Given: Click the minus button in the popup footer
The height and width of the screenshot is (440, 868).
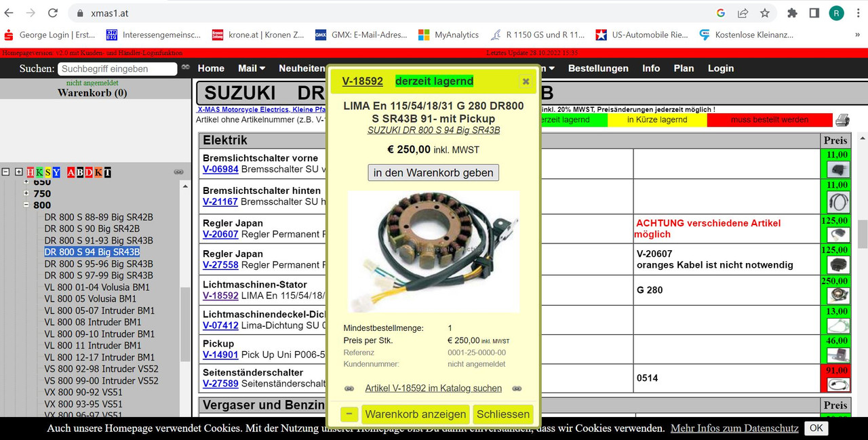Looking at the screenshot, I should pyautogui.click(x=349, y=414).
